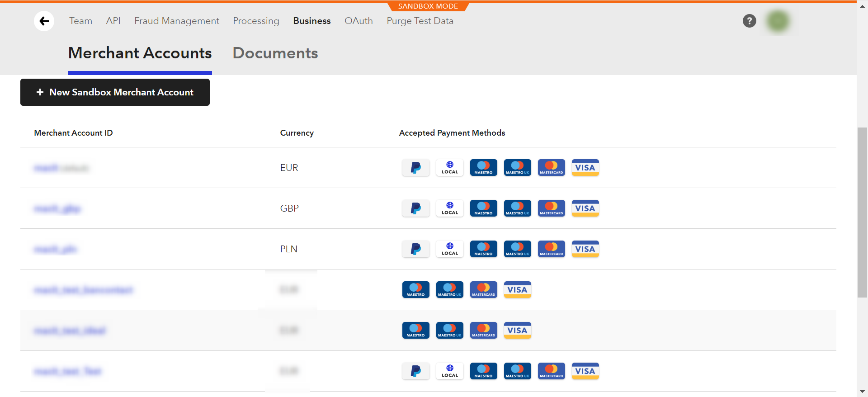Click the Accepted Payment Methods column header
Image resolution: width=868 pixels, height=397 pixels.
452,133
